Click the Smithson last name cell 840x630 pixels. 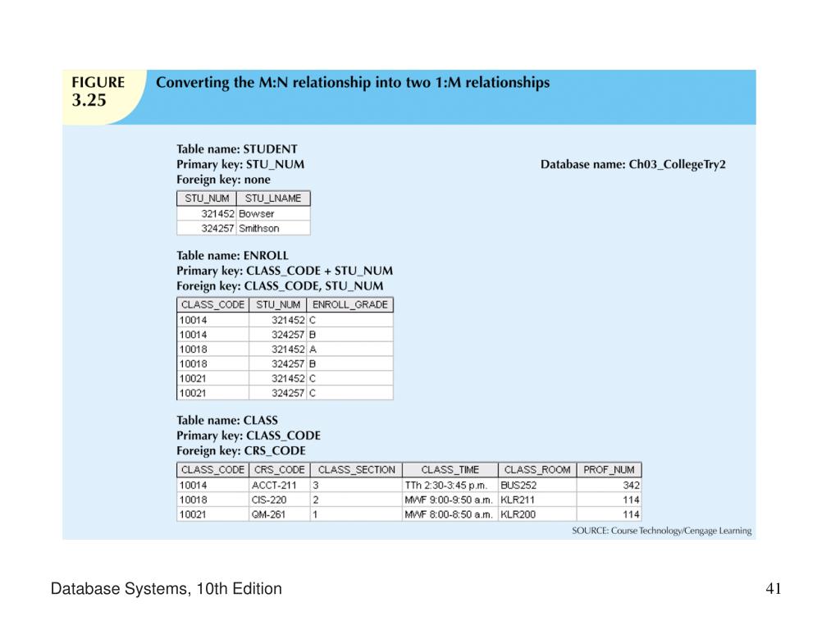pyautogui.click(x=273, y=228)
